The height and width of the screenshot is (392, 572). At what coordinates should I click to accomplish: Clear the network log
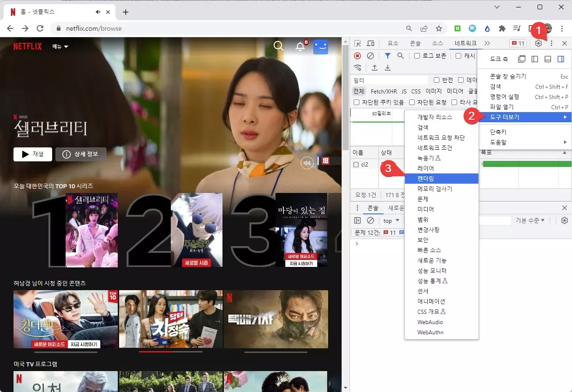[370, 56]
